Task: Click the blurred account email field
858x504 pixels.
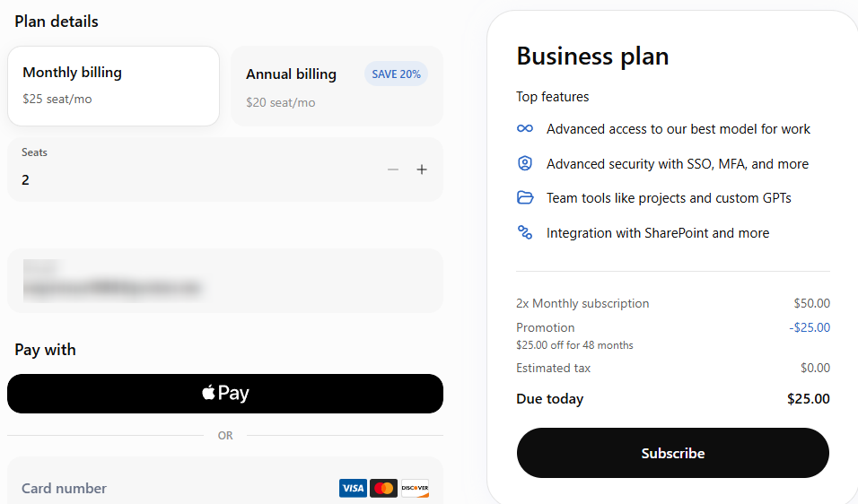Action: (x=225, y=281)
